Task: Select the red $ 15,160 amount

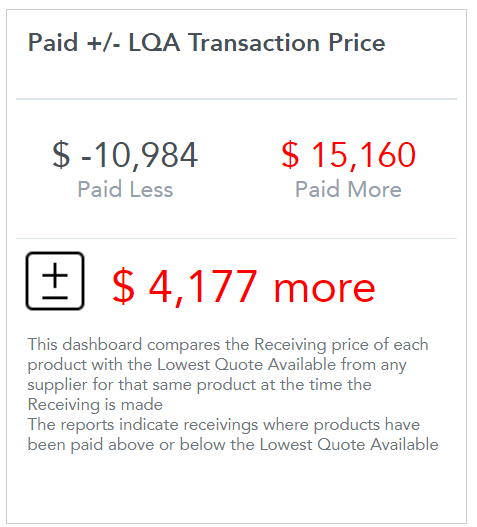Action: pos(349,155)
